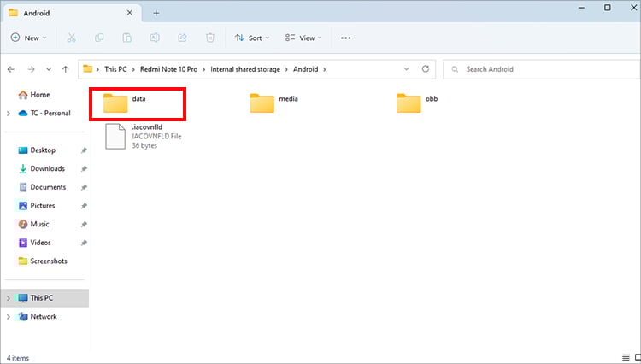The image size is (641, 364).
Task: Go up one folder level arrow
Action: click(x=66, y=69)
